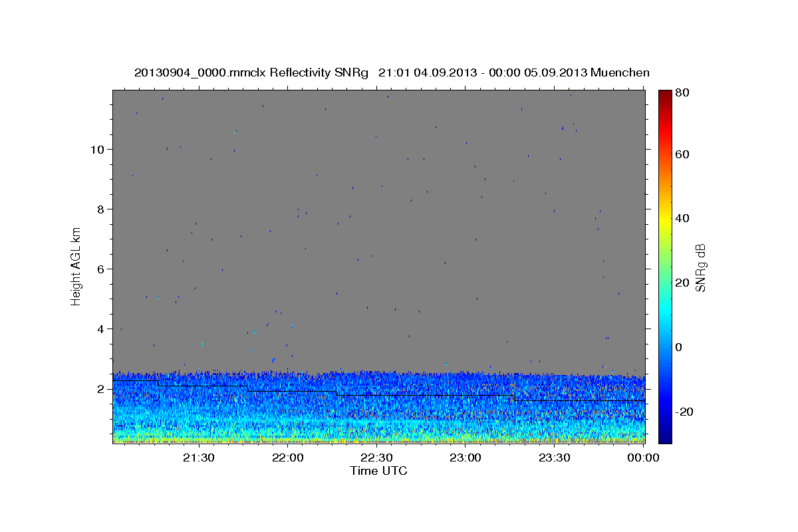Click the dark red top of colorbar
Screen dimensions: 798x532
[x=665, y=94]
